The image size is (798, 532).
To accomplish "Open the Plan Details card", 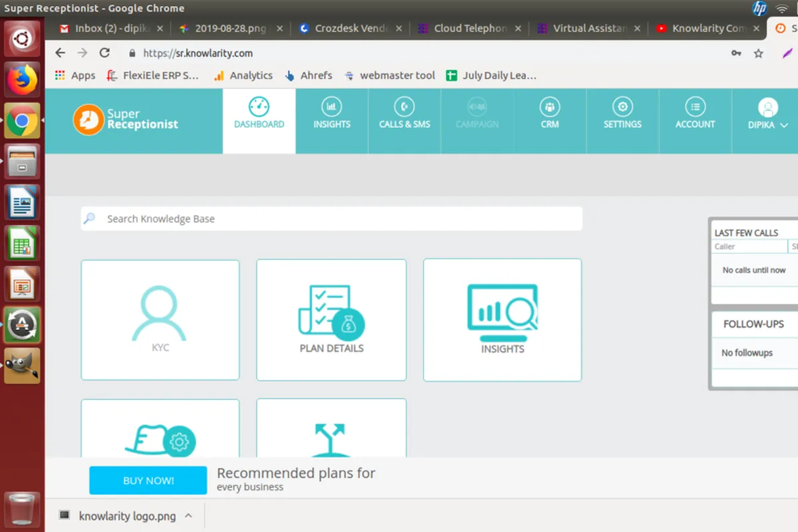I will click(x=331, y=320).
